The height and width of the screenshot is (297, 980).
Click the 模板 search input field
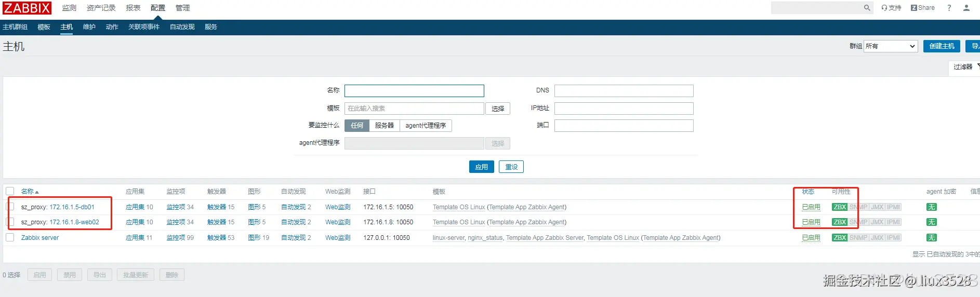tap(414, 109)
